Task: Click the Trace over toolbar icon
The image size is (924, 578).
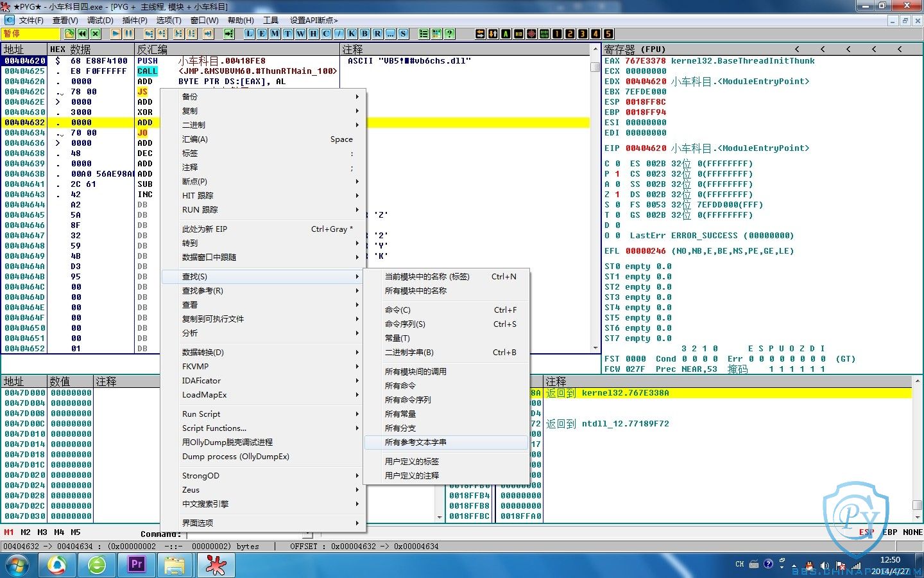Action: [x=191, y=33]
